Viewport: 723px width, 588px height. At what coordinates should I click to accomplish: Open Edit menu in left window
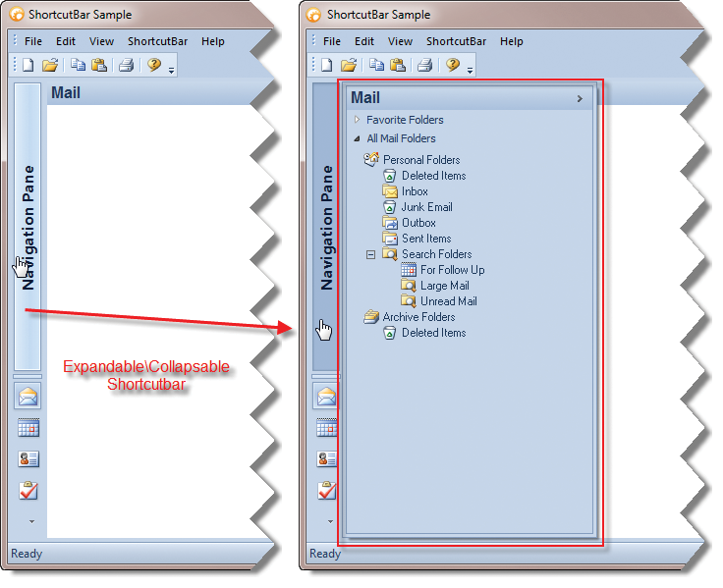[66, 41]
